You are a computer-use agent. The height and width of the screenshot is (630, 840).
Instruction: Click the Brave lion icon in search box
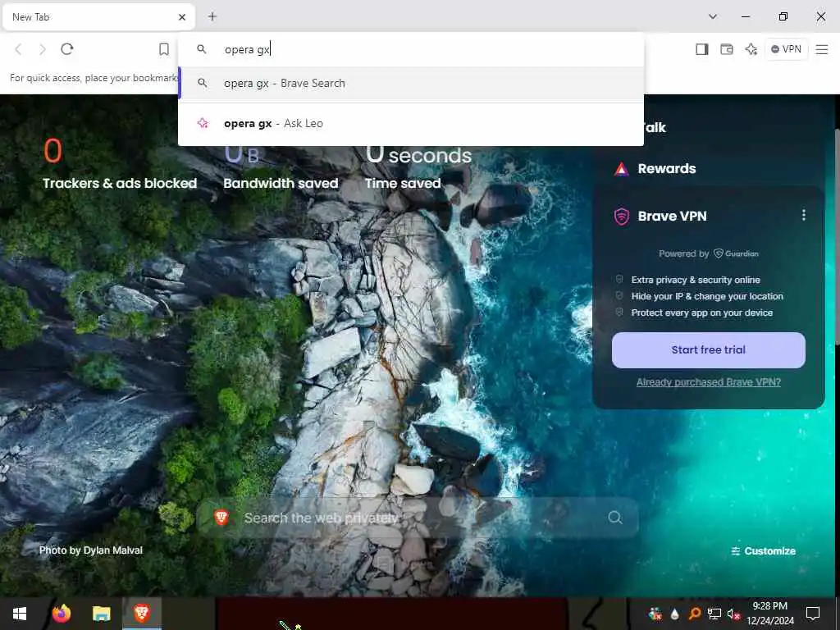pos(221,518)
